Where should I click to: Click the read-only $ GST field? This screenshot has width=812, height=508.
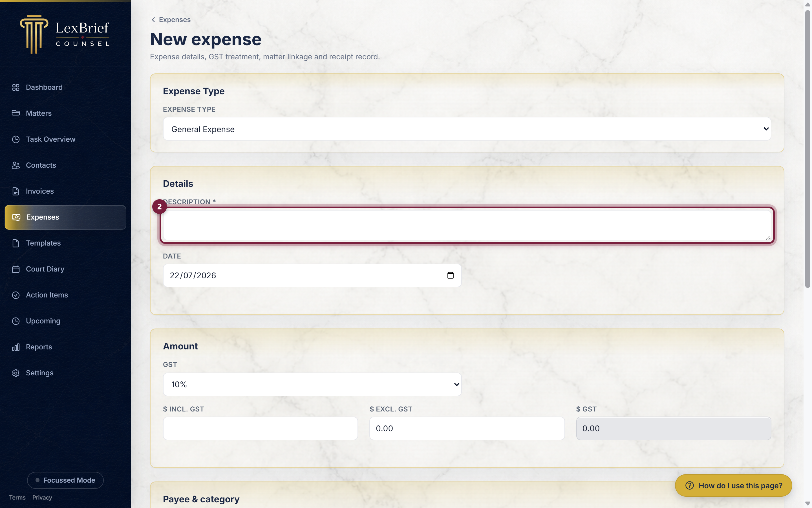(673, 428)
